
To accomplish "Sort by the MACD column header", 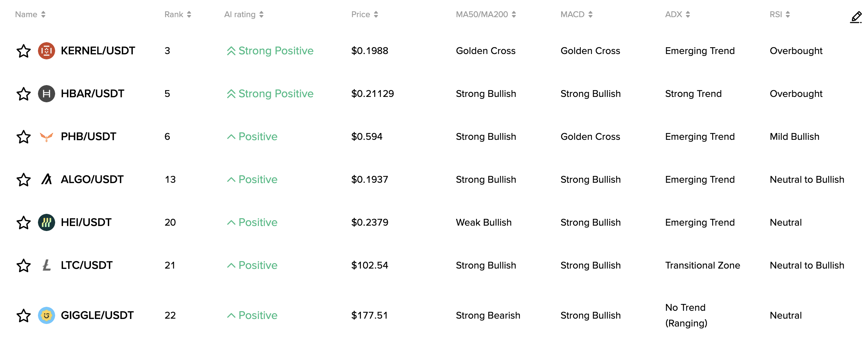I will 576,14.
